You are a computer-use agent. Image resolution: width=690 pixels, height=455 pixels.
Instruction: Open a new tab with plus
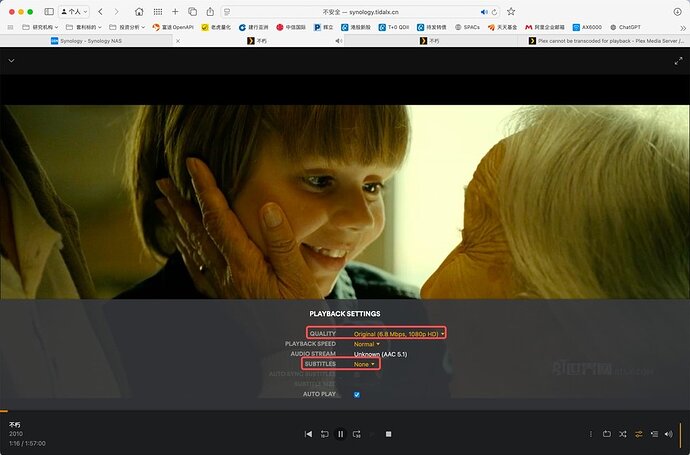coord(175,12)
